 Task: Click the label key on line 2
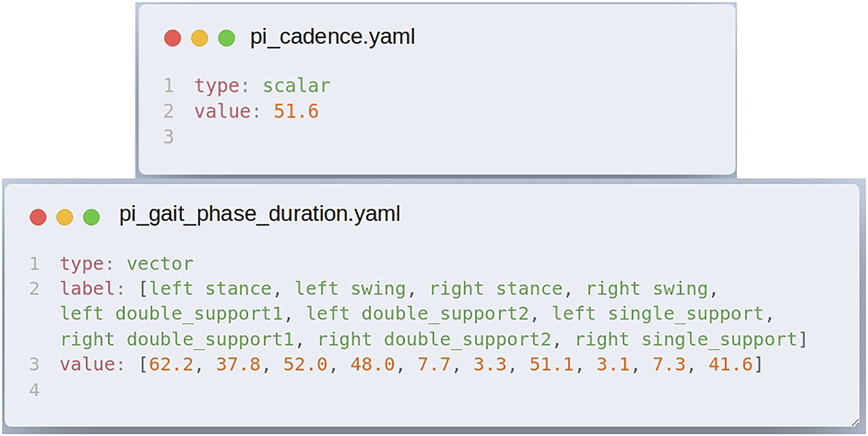click(x=87, y=289)
